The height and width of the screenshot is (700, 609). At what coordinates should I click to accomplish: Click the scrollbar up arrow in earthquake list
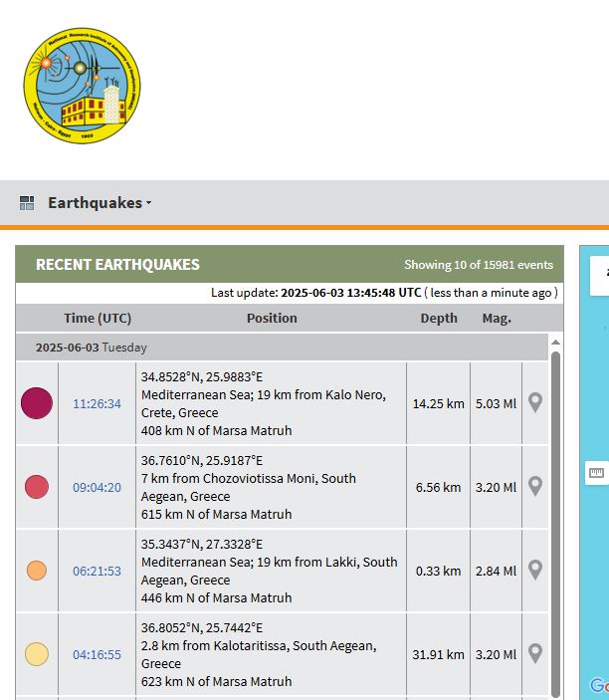555,342
